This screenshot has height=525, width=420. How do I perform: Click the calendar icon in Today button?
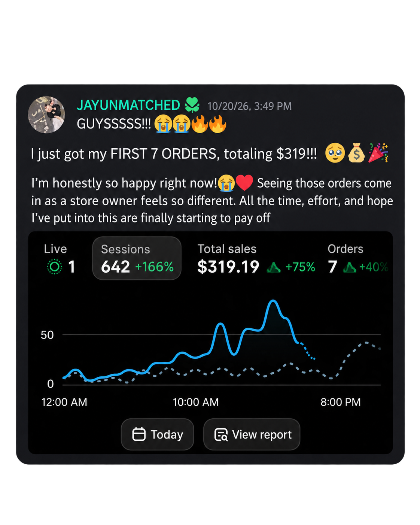[139, 434]
